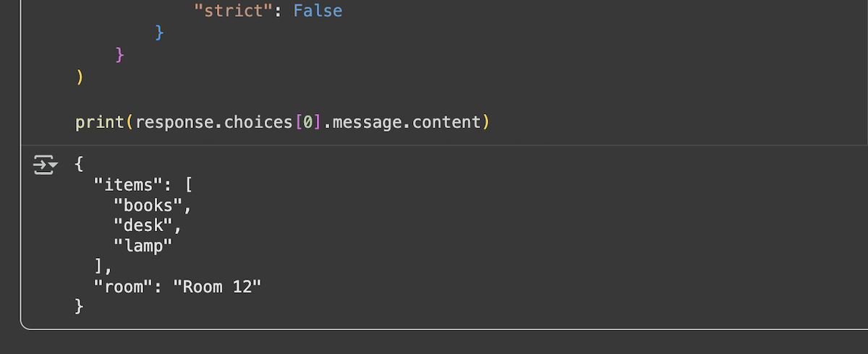Click the index 0 inside square brackets

click(x=307, y=122)
